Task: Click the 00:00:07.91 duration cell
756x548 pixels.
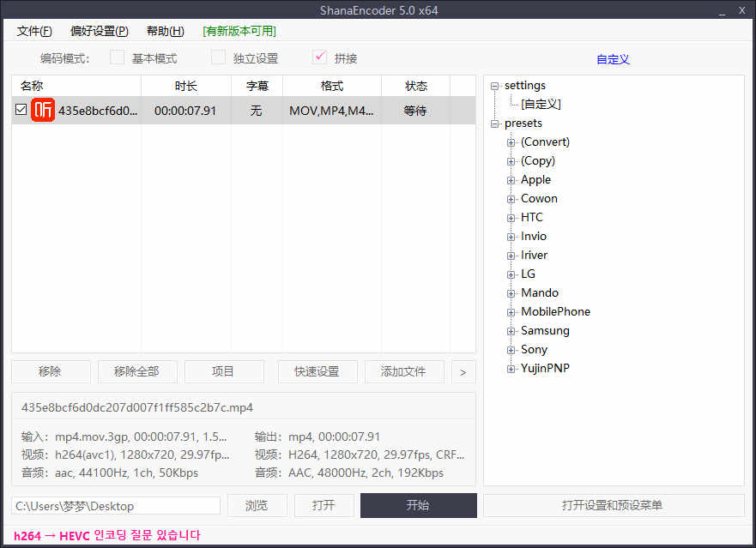Action: click(x=185, y=111)
